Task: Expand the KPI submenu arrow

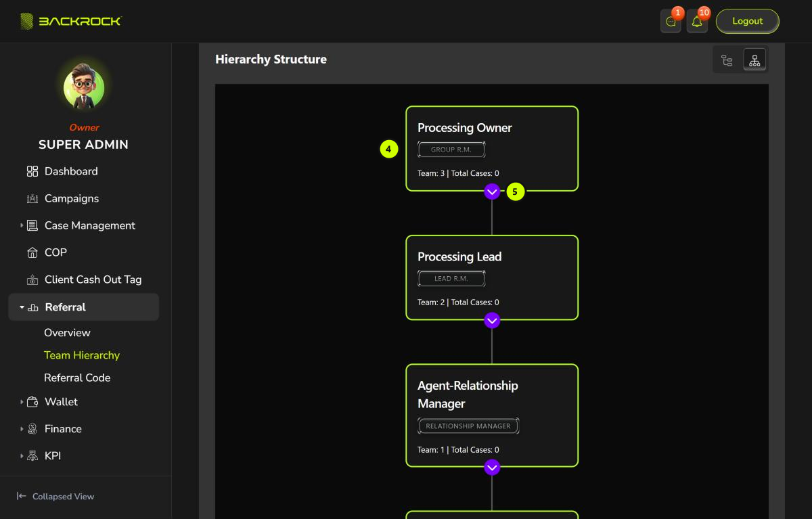Action: coord(22,456)
